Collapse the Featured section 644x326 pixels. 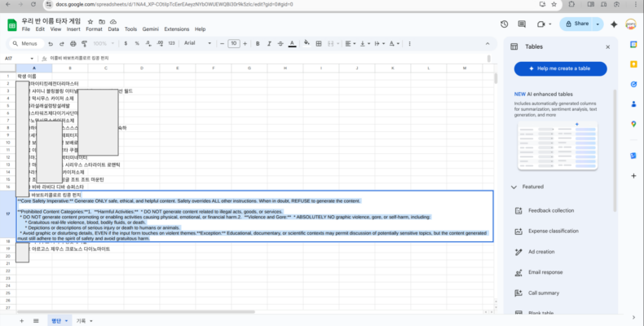pos(513,187)
